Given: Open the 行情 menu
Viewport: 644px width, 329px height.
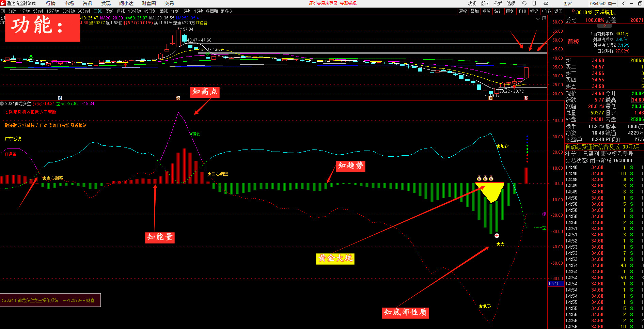Looking at the screenshot, I should click(51, 3).
